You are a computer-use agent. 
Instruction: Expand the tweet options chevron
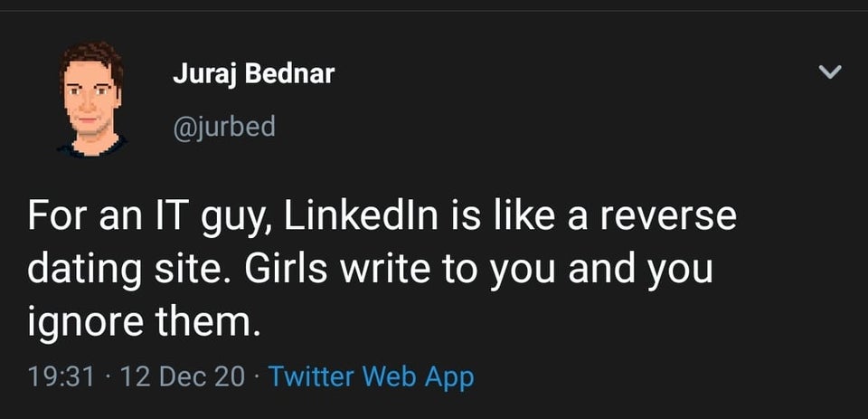pos(829,73)
